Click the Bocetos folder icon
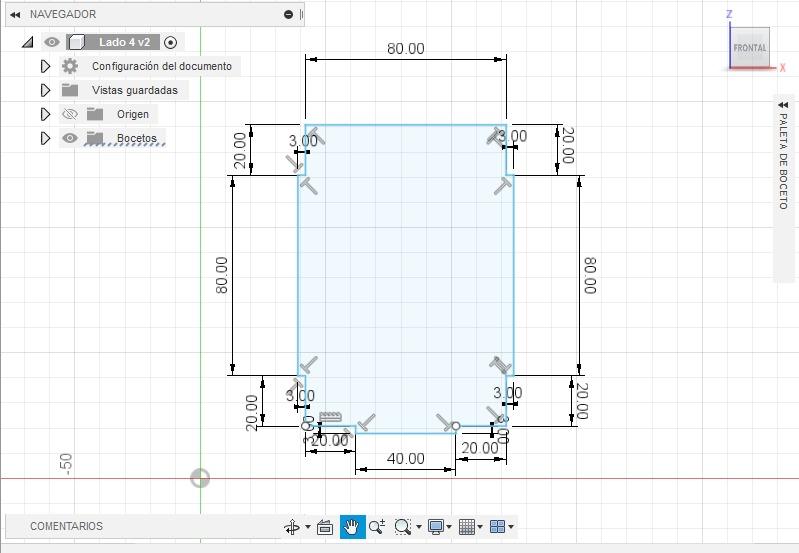This screenshot has width=799, height=553. point(95,138)
